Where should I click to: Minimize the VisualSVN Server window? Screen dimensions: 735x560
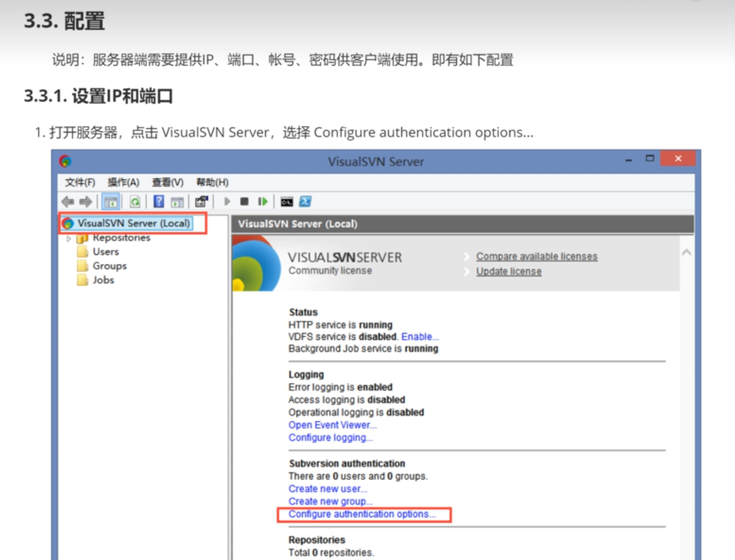[x=628, y=159]
